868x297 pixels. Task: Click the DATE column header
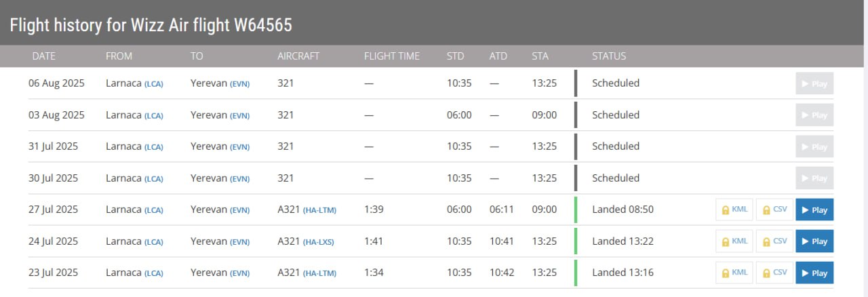pos(44,56)
